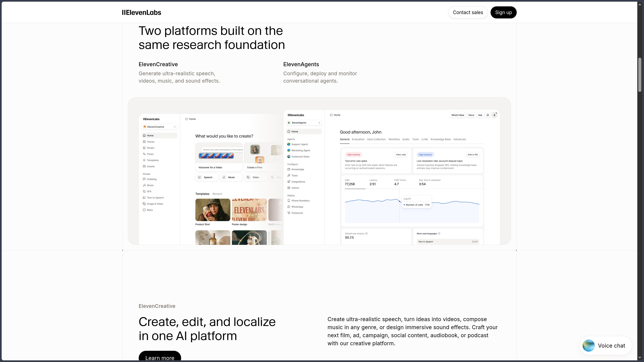Click the page vertical scrollbar thumb
The height and width of the screenshot is (362, 644).
(x=640, y=75)
